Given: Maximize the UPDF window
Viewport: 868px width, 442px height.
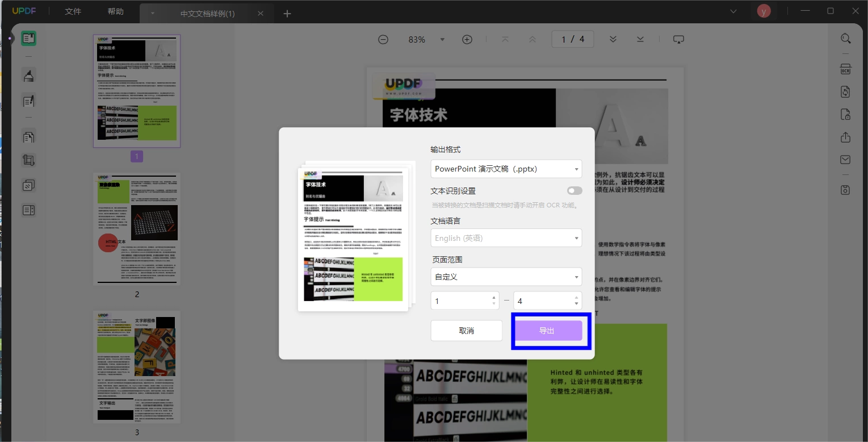Looking at the screenshot, I should pyautogui.click(x=831, y=11).
